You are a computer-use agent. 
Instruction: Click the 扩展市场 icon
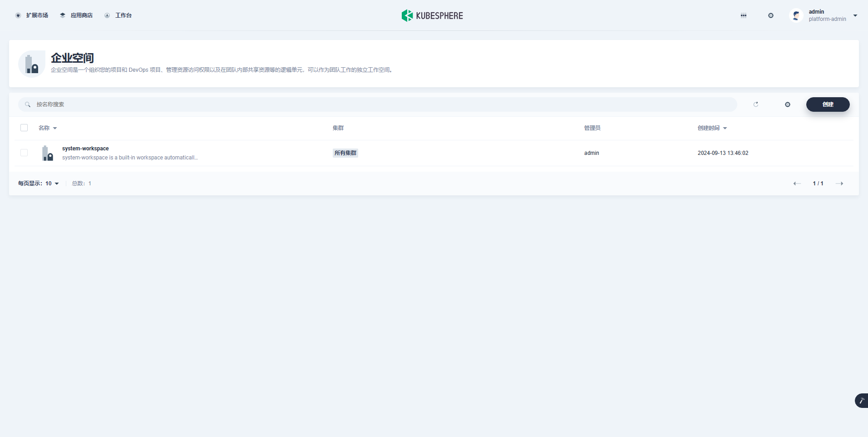[18, 15]
